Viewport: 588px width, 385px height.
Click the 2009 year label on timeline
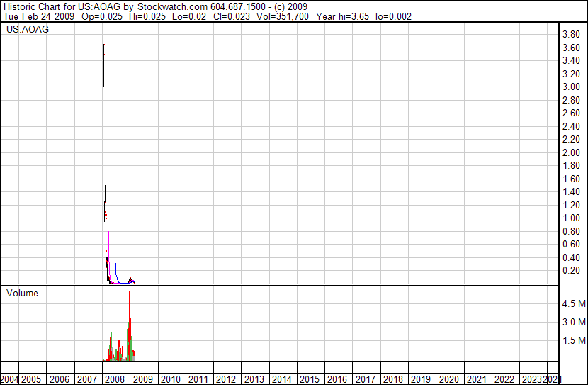pyautogui.click(x=143, y=379)
